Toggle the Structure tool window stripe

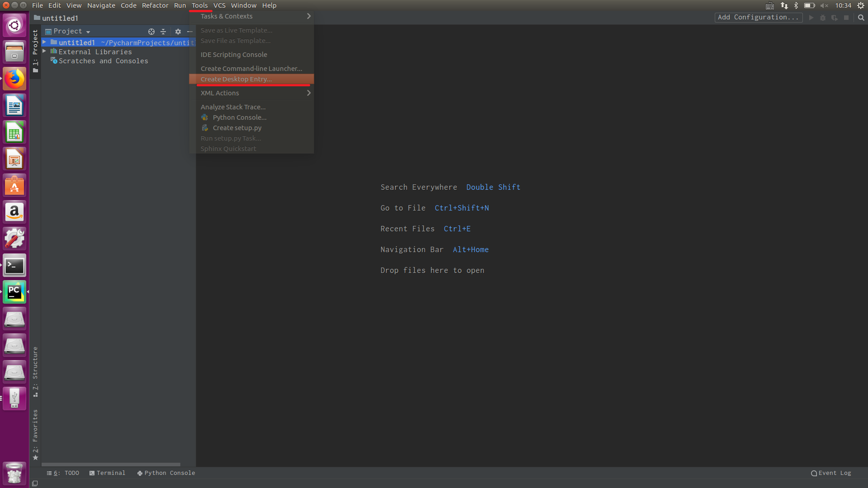pos(35,371)
